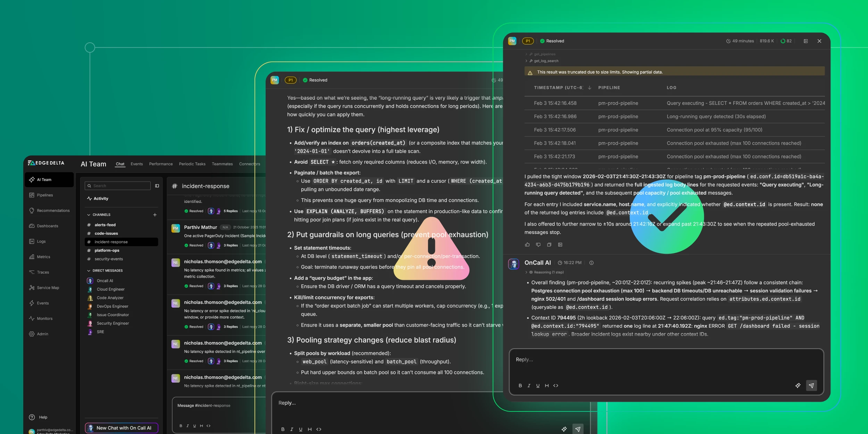Viewport: 868px width, 434px height.
Task: Toggle italic formatting in the reply box
Action: 529,385
